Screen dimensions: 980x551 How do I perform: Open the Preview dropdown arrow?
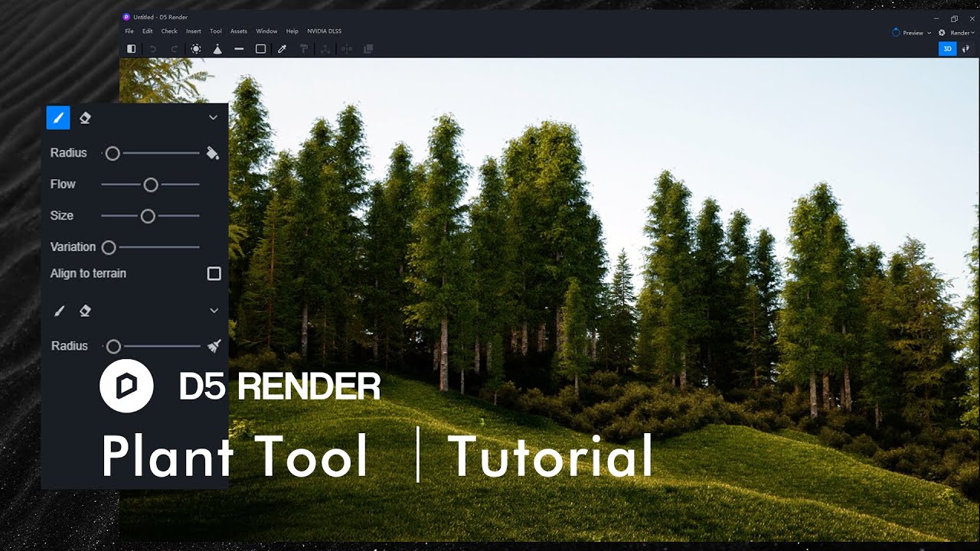coord(929,33)
